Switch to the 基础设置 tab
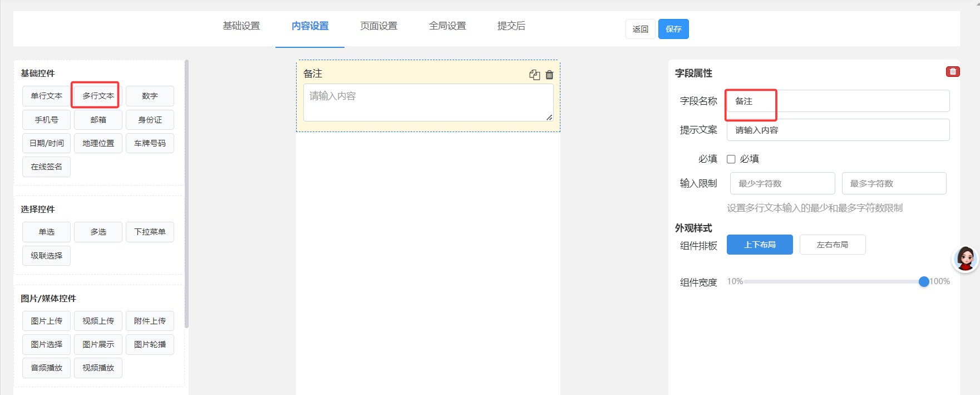 click(x=241, y=26)
